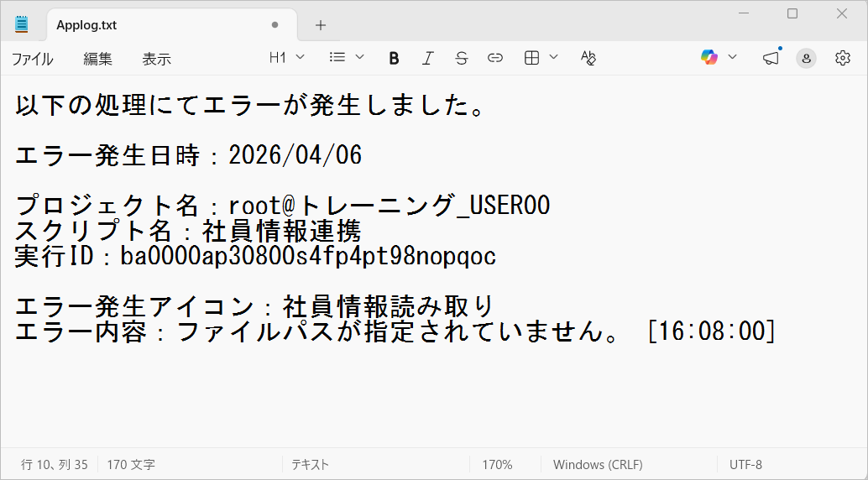This screenshot has height=480, width=868.
Task: Toggle strikethrough formatting
Action: [x=461, y=58]
